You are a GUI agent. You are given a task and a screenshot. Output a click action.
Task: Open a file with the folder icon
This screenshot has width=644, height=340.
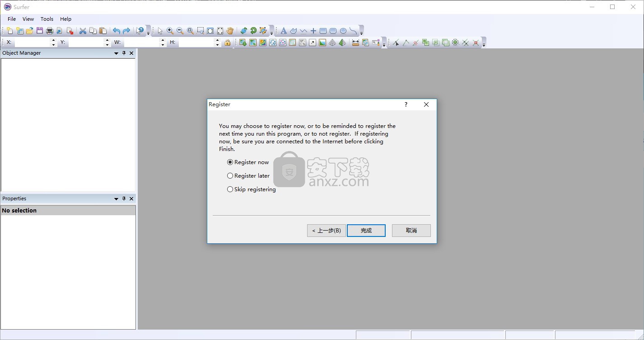30,31
